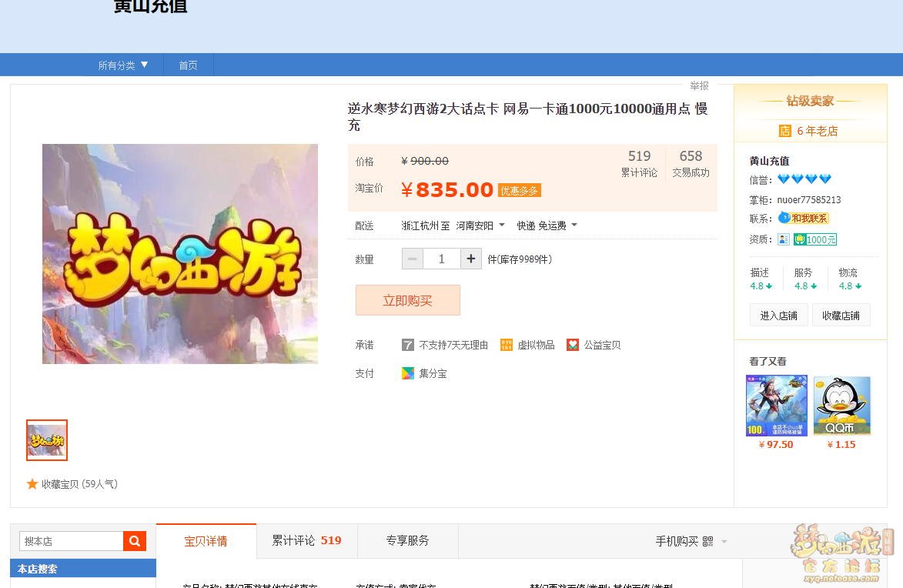The image size is (903, 588).
Task: Open the 所有分类 category dropdown
Action: click(x=122, y=65)
